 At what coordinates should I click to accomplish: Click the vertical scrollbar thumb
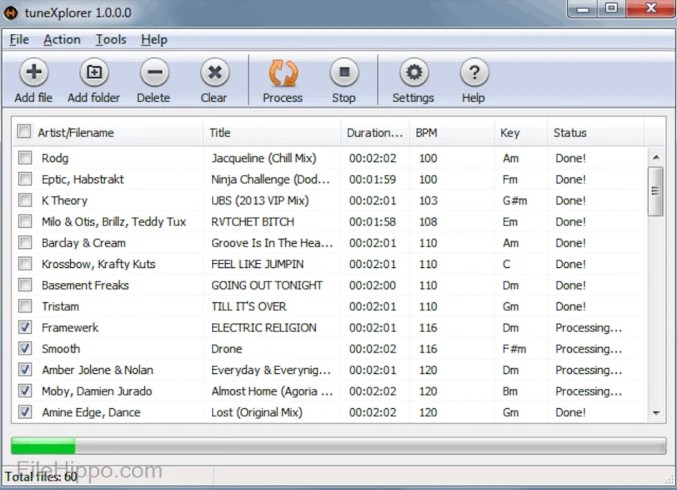pos(656,191)
